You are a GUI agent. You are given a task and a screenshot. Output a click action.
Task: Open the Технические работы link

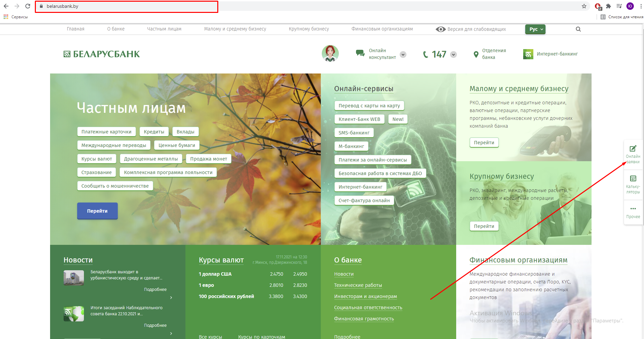pos(358,285)
